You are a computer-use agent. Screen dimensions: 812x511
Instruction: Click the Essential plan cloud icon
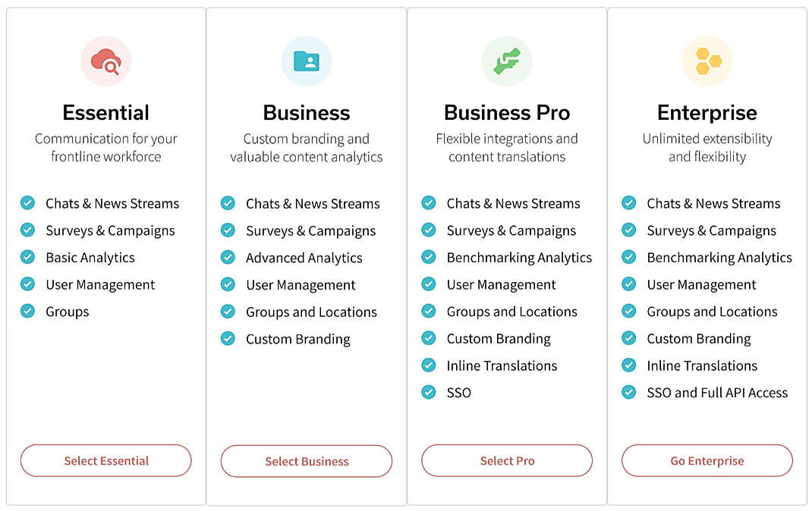105,61
